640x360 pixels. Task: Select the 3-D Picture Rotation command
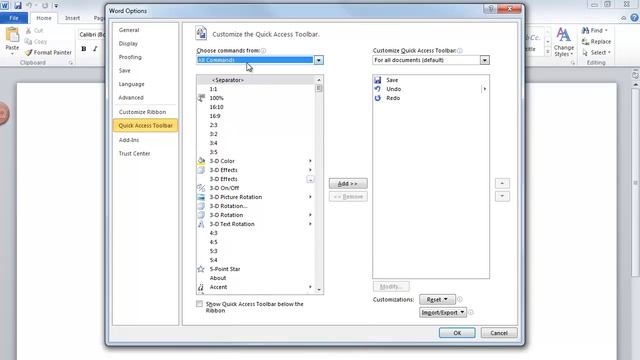pyautogui.click(x=256, y=197)
